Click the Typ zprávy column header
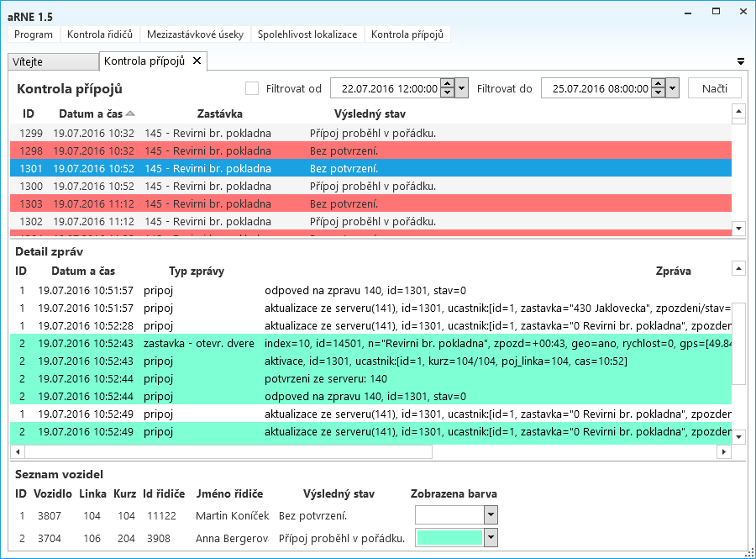Image resolution: width=756 pixels, height=559 pixels. (x=197, y=271)
